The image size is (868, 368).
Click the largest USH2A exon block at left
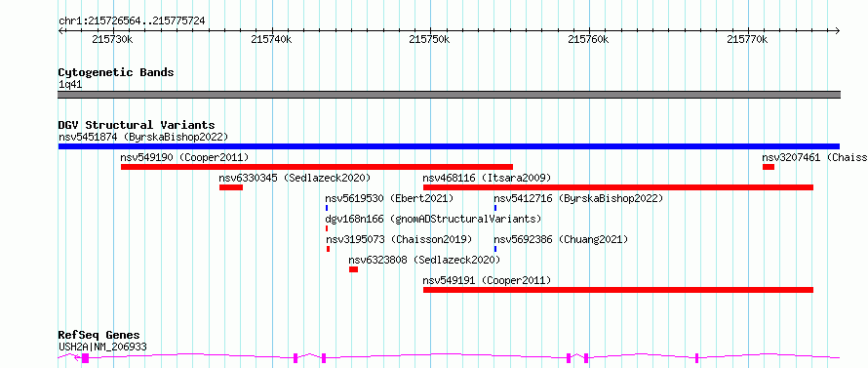pyautogui.click(x=85, y=358)
